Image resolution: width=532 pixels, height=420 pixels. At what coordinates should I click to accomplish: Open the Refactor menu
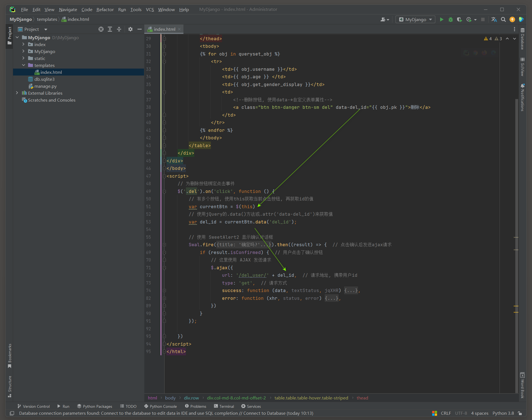pyautogui.click(x=105, y=9)
